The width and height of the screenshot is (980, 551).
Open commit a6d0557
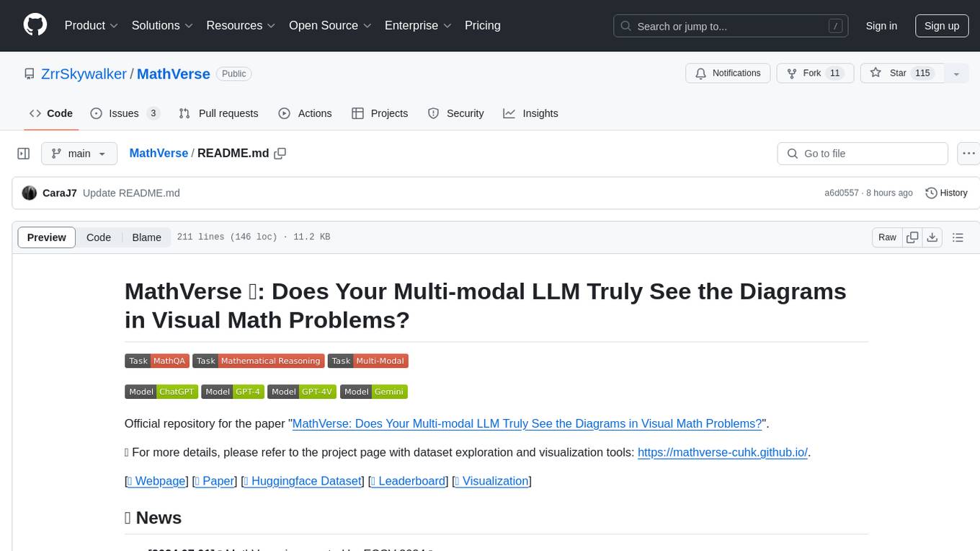(842, 193)
